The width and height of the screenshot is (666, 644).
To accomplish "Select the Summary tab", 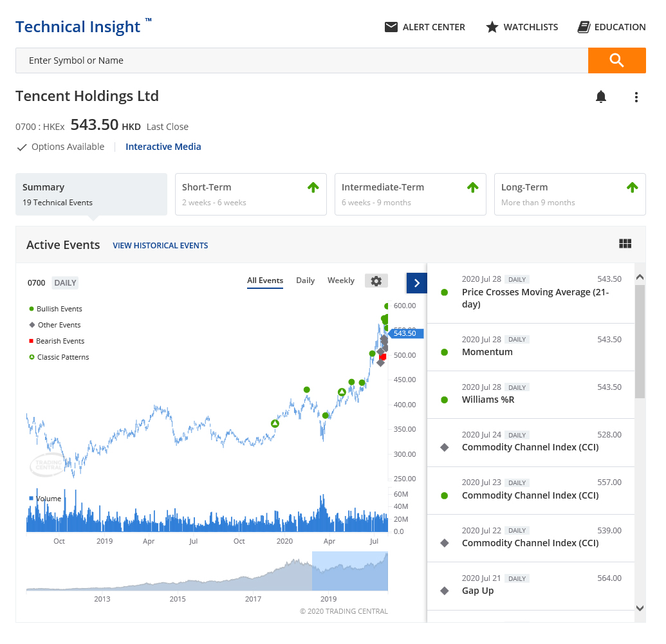I will 91,194.
